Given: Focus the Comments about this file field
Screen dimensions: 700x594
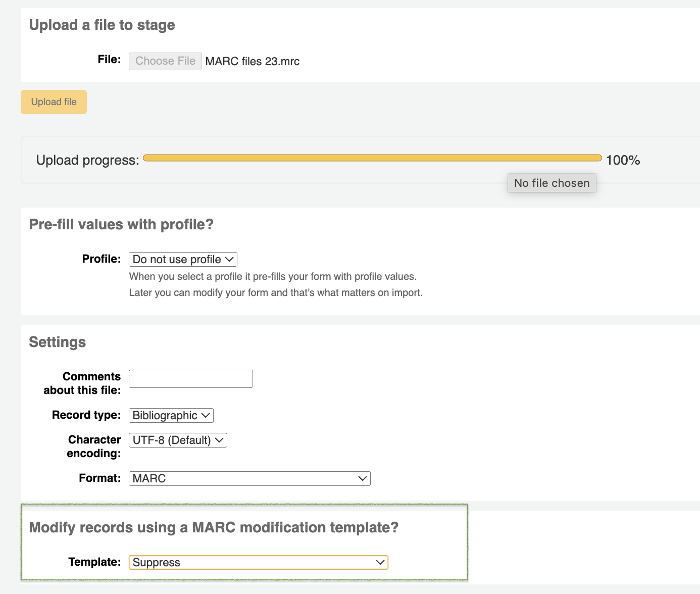Looking at the screenshot, I should click(191, 379).
